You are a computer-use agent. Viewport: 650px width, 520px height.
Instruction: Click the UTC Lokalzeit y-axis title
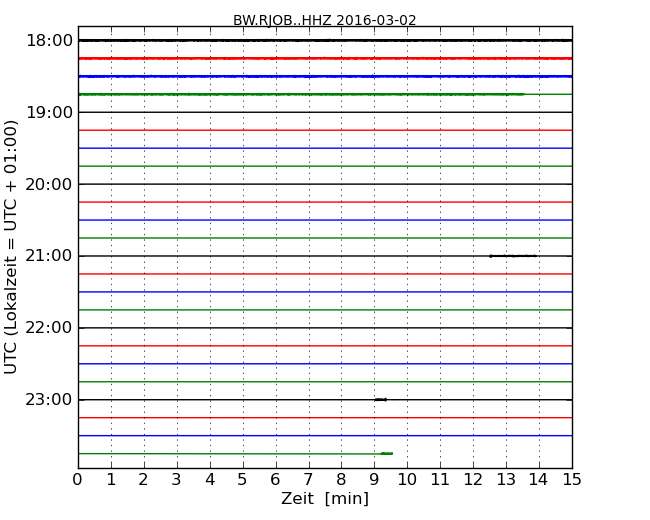11,247
